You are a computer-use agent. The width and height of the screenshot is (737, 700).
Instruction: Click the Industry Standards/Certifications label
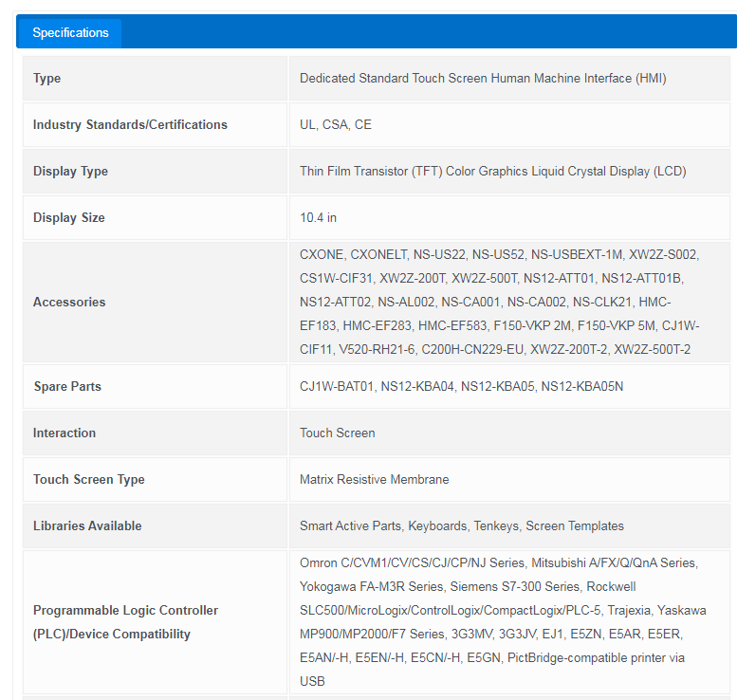pyautogui.click(x=130, y=125)
